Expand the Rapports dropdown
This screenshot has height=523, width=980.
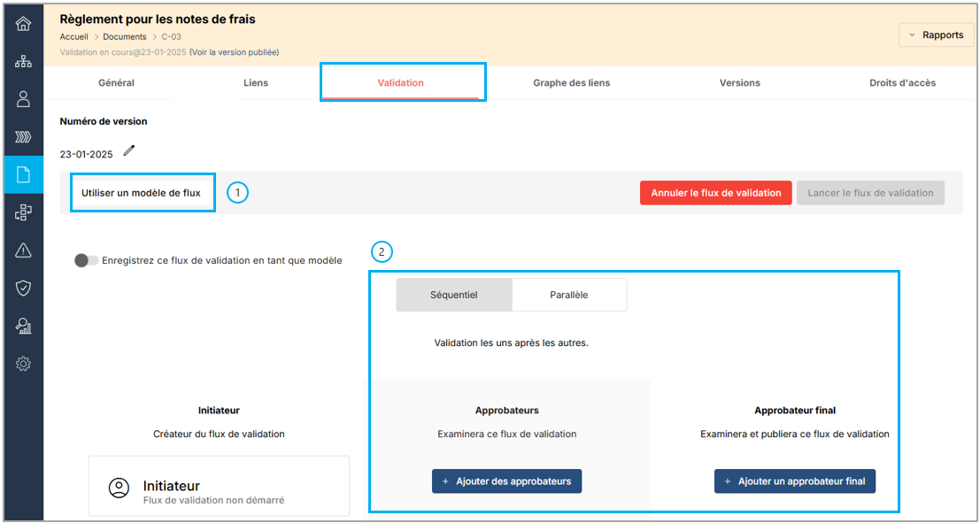click(x=936, y=35)
